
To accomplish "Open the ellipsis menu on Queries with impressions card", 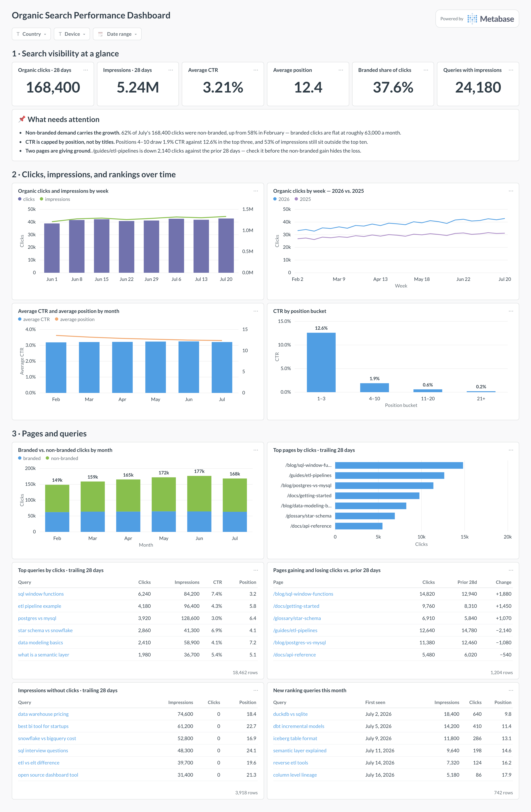I will [x=511, y=70].
